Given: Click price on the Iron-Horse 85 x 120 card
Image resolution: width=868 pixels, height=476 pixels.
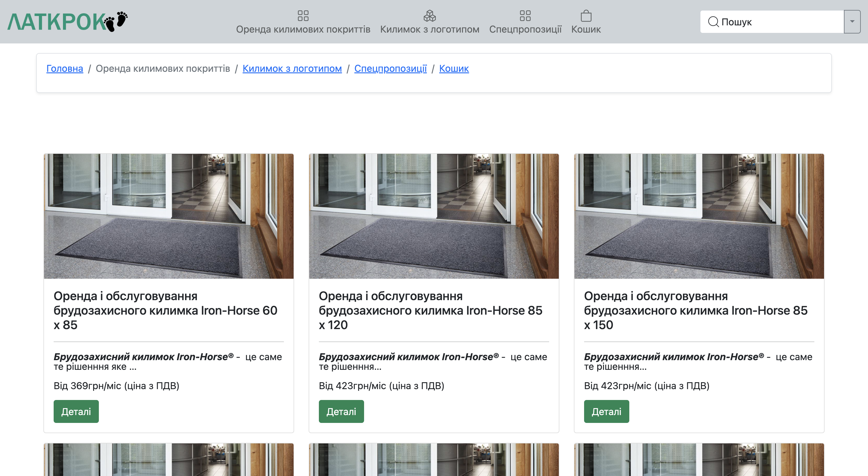Looking at the screenshot, I should (382, 386).
